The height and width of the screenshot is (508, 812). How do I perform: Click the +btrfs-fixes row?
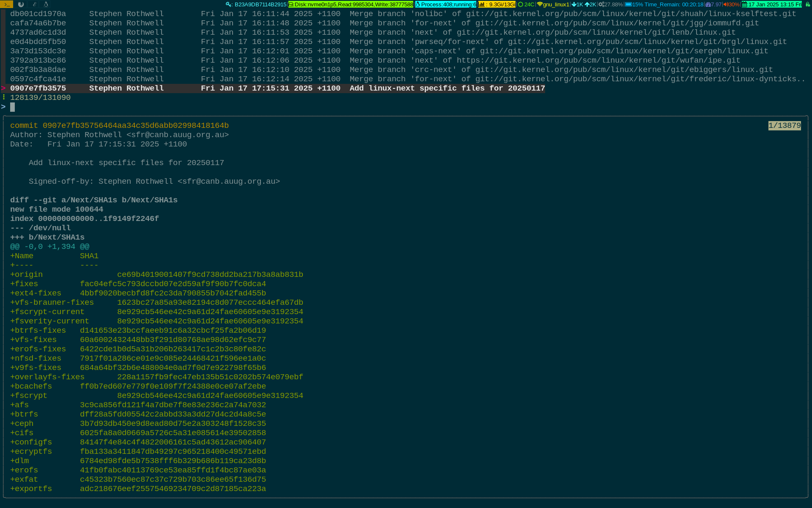[138, 330]
